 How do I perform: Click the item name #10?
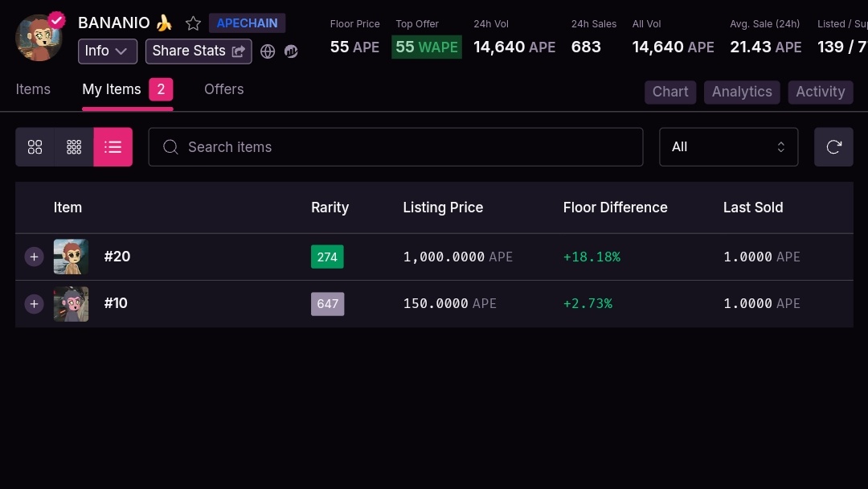coord(116,303)
